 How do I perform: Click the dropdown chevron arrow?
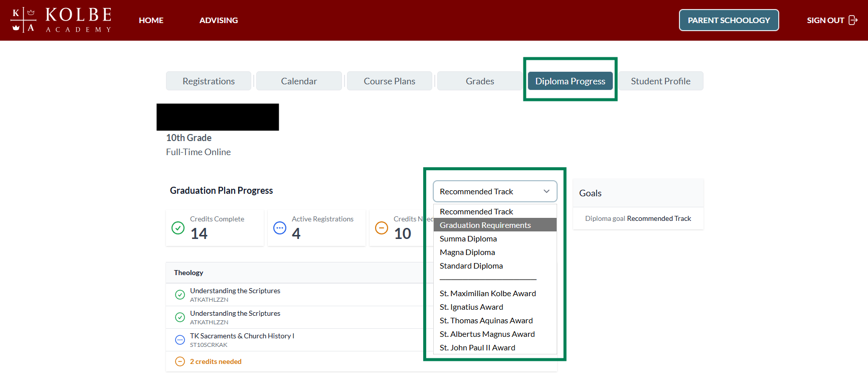(x=547, y=191)
